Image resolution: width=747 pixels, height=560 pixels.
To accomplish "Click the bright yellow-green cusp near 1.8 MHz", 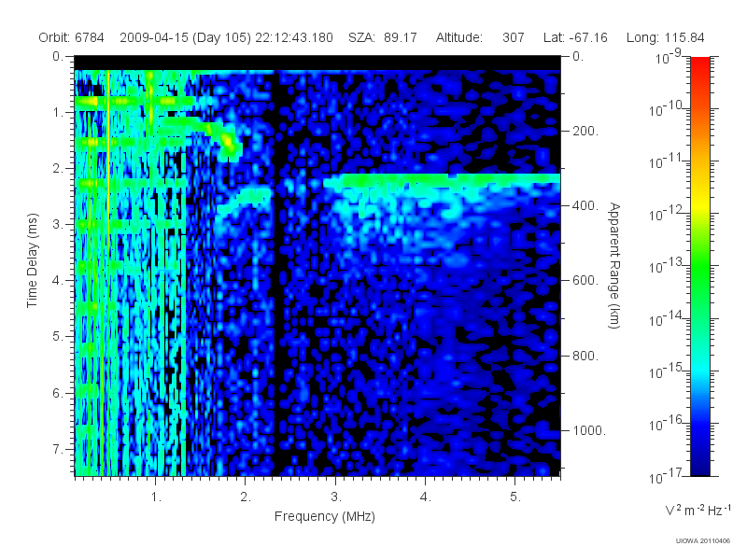I will [x=229, y=144].
